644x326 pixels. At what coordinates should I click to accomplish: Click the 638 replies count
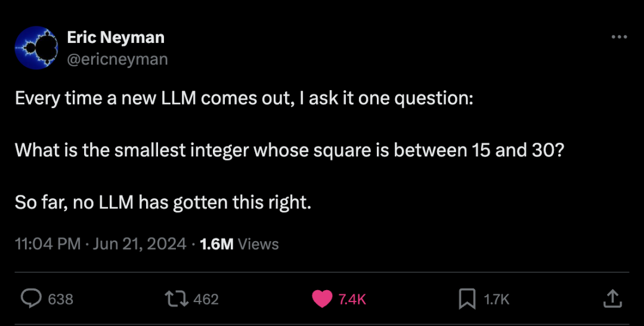pyautogui.click(x=61, y=299)
